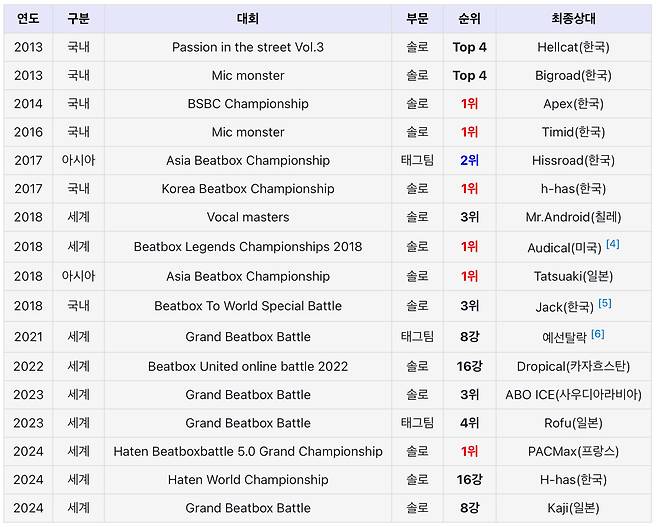Click the blue 2위 rank cell

coord(469,160)
